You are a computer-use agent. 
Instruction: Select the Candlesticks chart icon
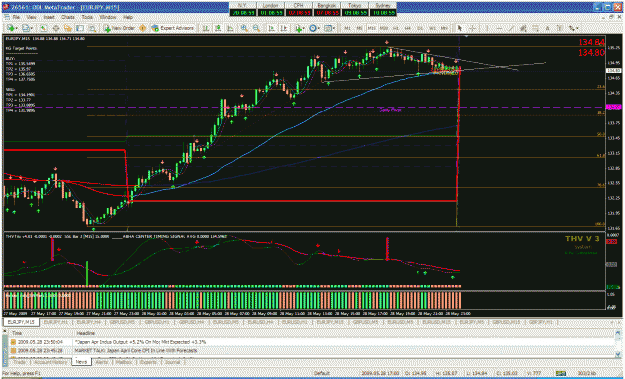click(218, 28)
